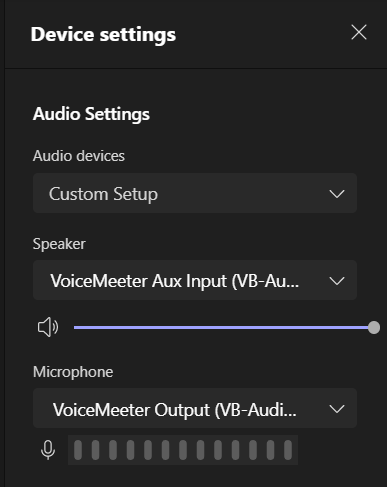Viewport: 387px width, 487px height.
Task: Click the speaker volume slider thumb
Action: tap(374, 327)
